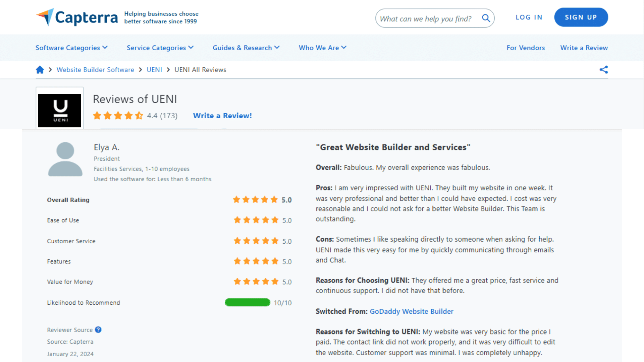The height and width of the screenshot is (362, 644).
Task: Click the Capterra logo
Action: (77, 17)
